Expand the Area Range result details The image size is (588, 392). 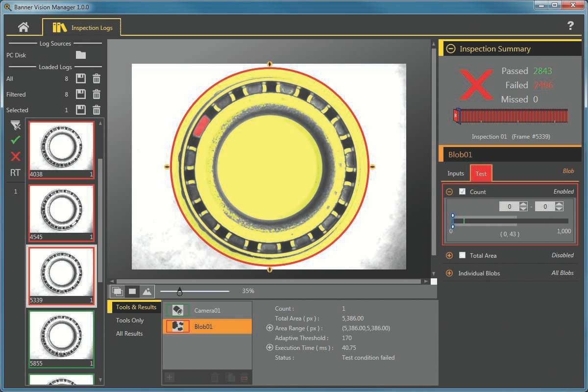pos(269,328)
